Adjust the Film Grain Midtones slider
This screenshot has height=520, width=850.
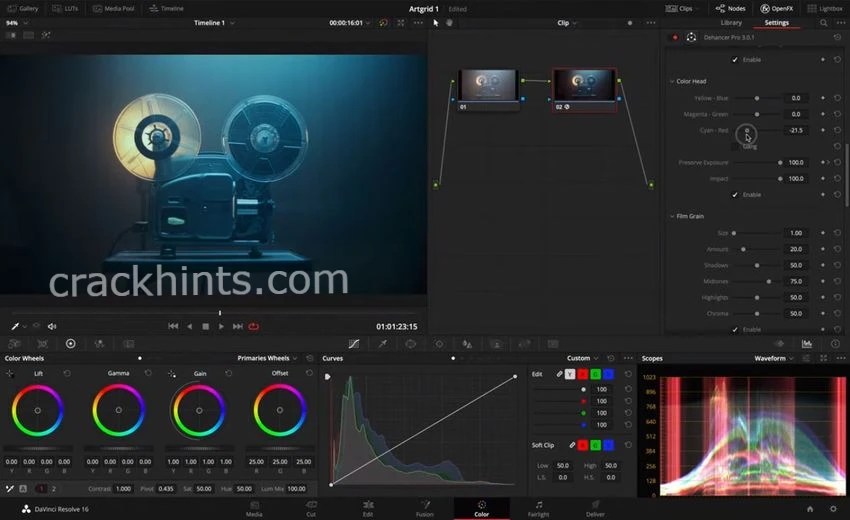click(769, 281)
